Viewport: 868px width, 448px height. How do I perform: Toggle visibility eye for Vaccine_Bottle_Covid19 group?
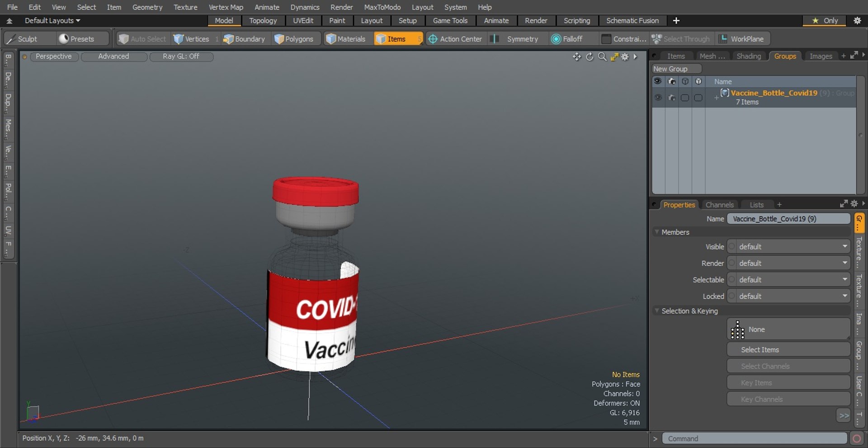point(658,97)
